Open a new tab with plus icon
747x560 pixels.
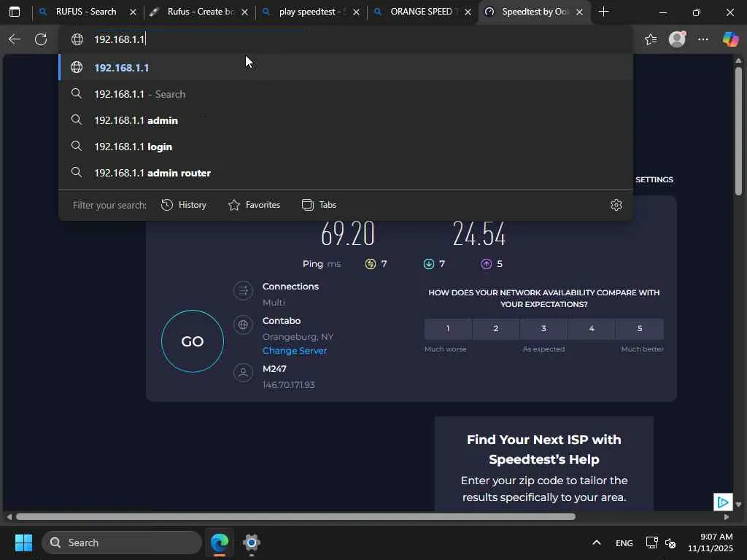coord(603,12)
